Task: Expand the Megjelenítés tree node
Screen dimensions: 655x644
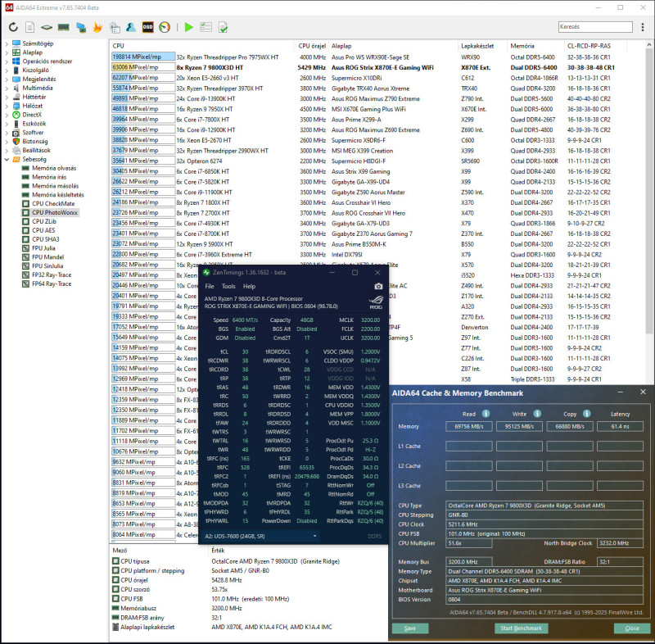Action: 7,79
